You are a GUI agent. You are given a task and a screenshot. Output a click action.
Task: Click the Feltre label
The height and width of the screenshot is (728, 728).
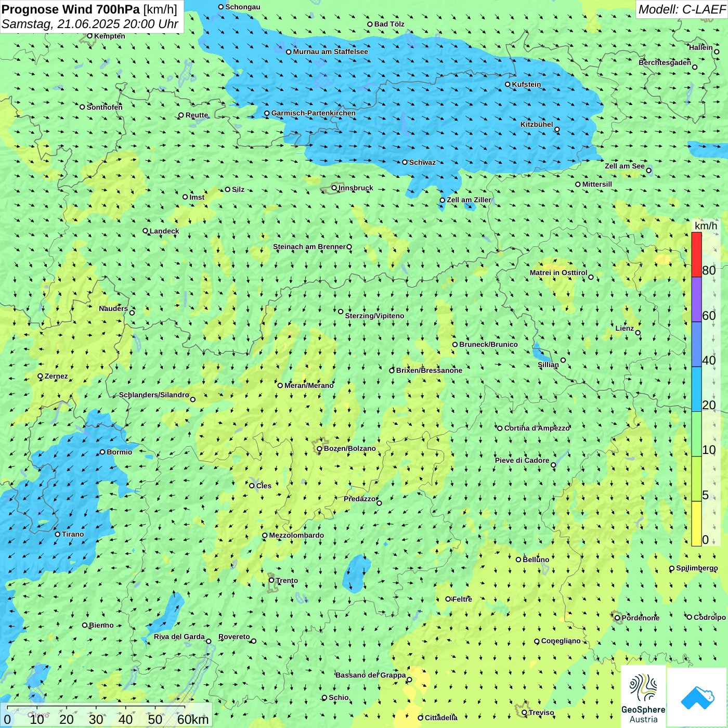(462, 599)
